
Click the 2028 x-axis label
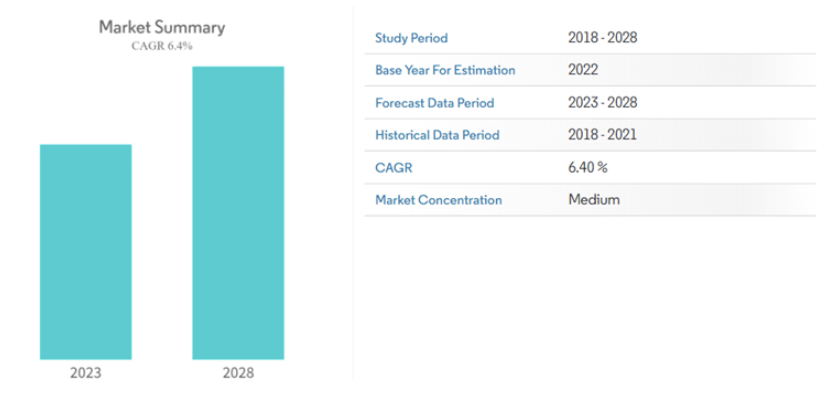click(238, 373)
